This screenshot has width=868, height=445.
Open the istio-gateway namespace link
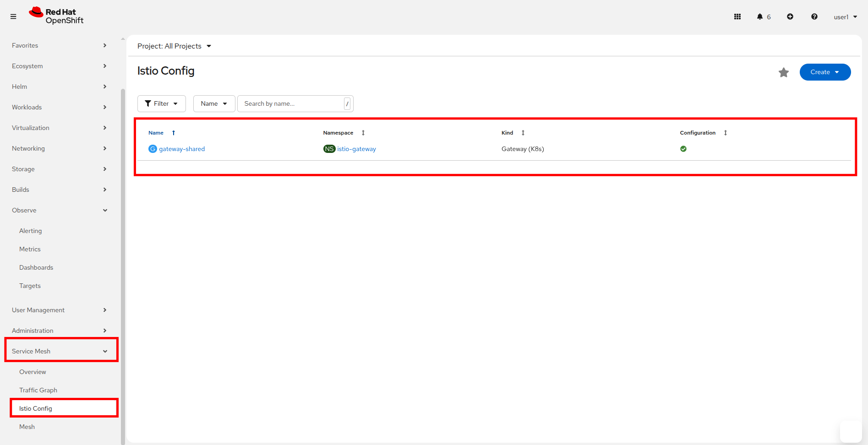(x=356, y=149)
